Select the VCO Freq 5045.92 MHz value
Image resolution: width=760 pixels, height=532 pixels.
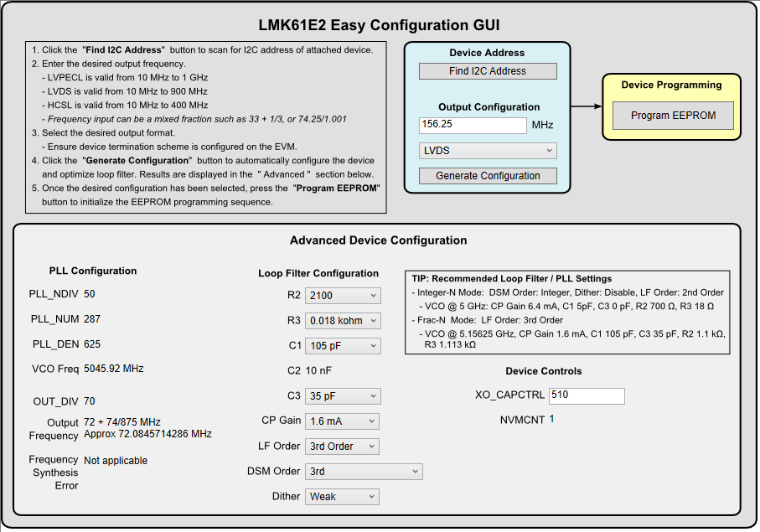click(113, 369)
